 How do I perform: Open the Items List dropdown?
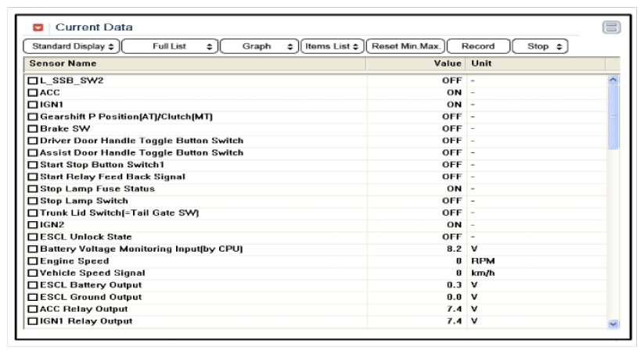pyautogui.click(x=333, y=46)
